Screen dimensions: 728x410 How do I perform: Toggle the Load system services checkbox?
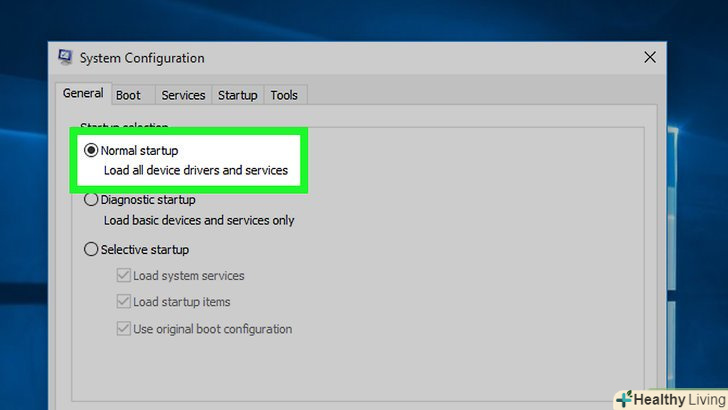[124, 275]
